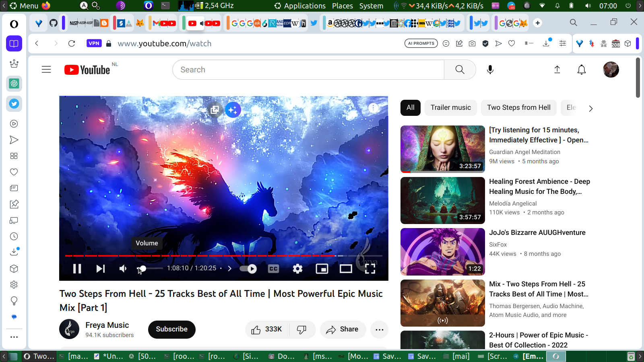Open the desktop Menu launcher

[x=24, y=6]
